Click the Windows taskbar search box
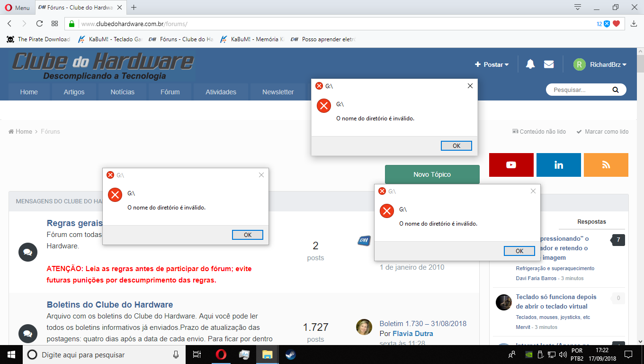This screenshot has width=644, height=364. coord(104,355)
